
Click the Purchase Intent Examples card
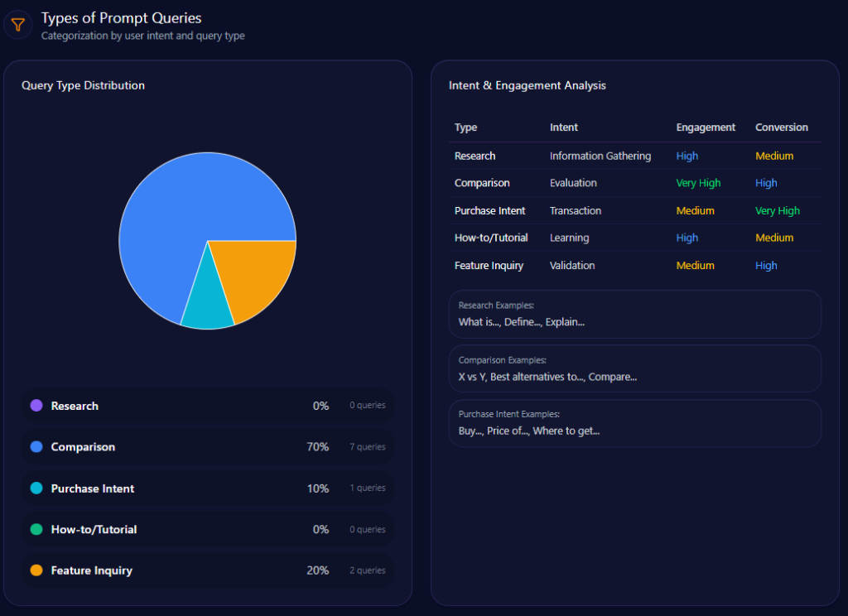point(634,423)
